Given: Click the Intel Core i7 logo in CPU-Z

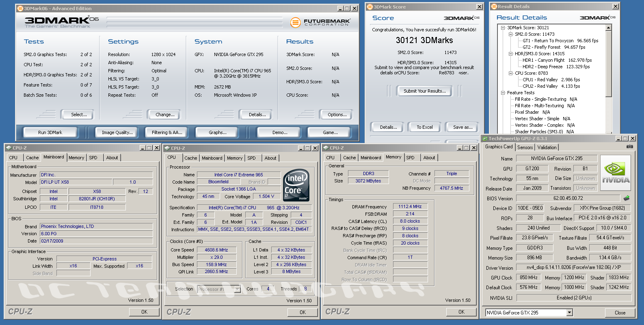Looking at the screenshot, I should pyautogui.click(x=296, y=185).
